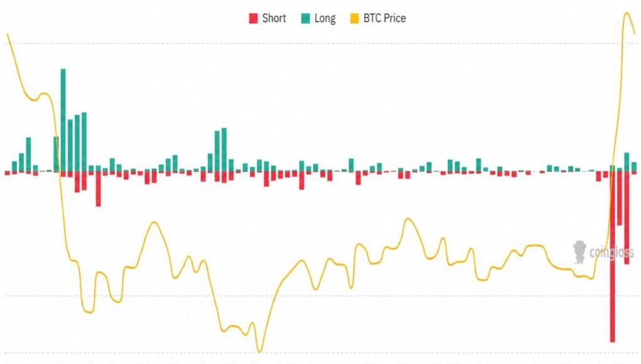
Task: Click the last green long bar at far right
Action: pos(634,167)
